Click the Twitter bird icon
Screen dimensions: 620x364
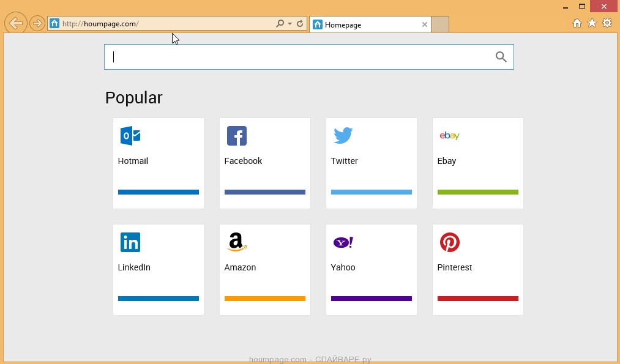point(343,136)
